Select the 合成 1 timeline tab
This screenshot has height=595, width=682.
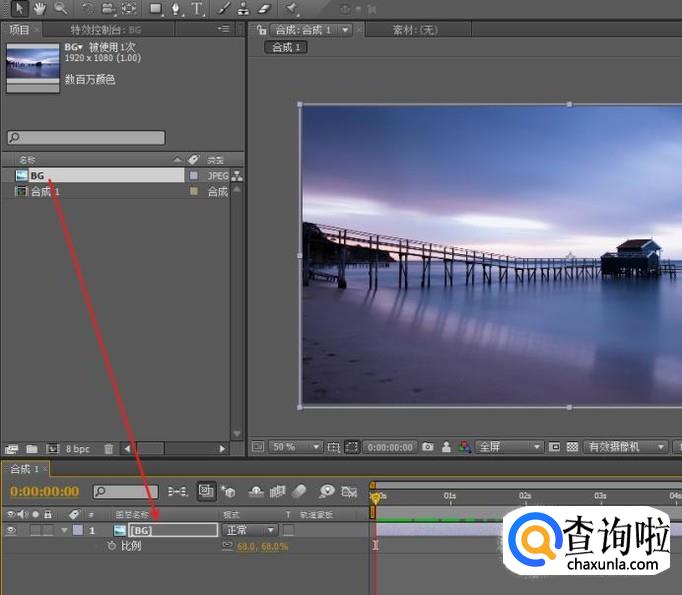click(x=23, y=469)
